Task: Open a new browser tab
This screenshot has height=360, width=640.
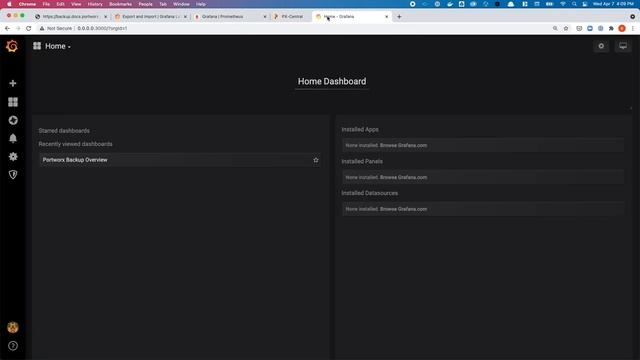Action: tap(399, 17)
